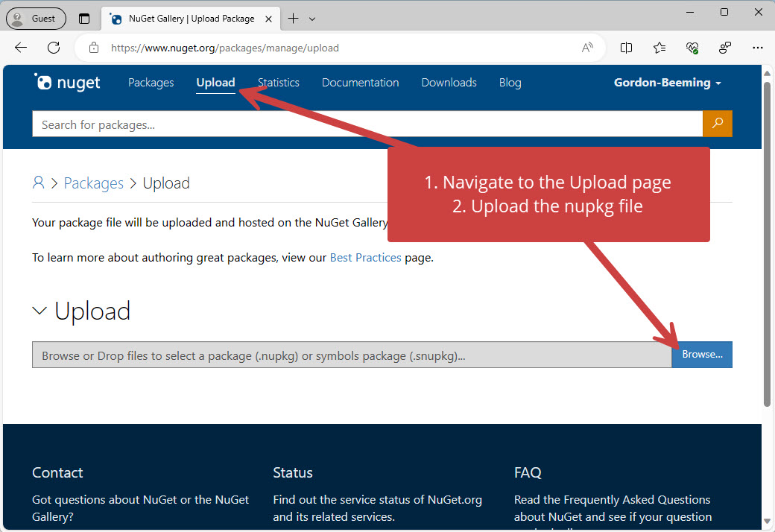
Task: Select the NuGet Gallery Upload Package tab
Action: 192,19
